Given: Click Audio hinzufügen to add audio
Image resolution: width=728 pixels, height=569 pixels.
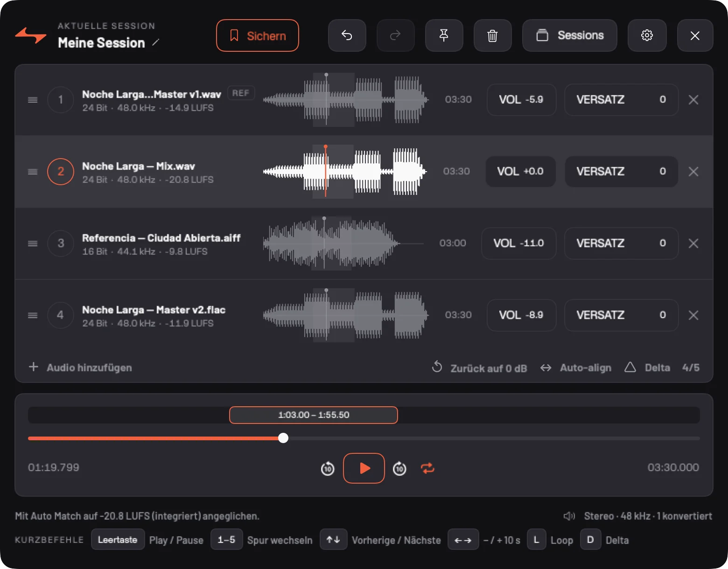Looking at the screenshot, I should point(80,368).
